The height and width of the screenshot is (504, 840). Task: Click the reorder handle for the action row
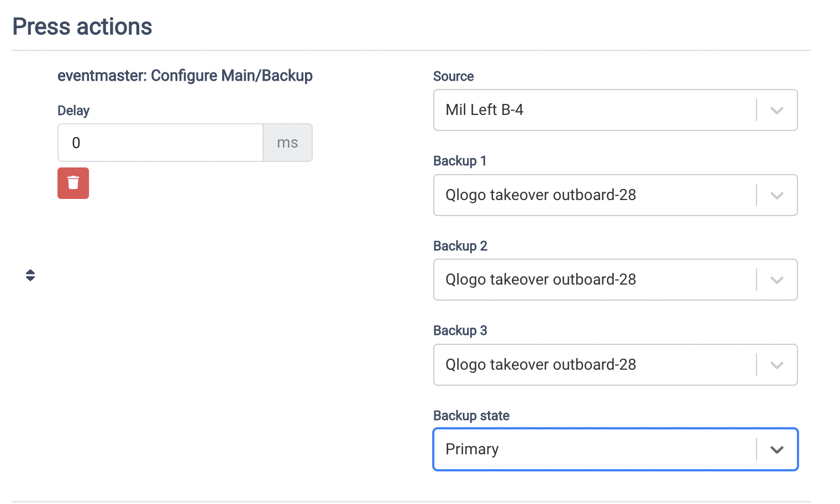click(30, 275)
